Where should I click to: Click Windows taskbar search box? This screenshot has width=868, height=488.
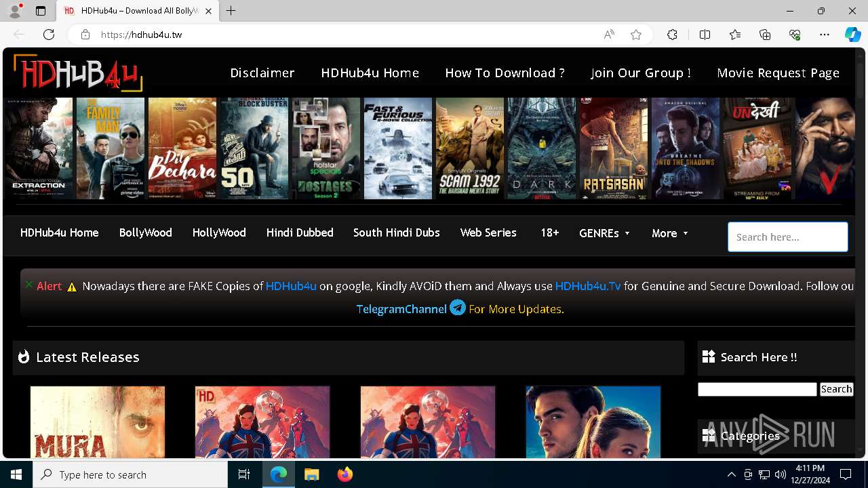130,474
